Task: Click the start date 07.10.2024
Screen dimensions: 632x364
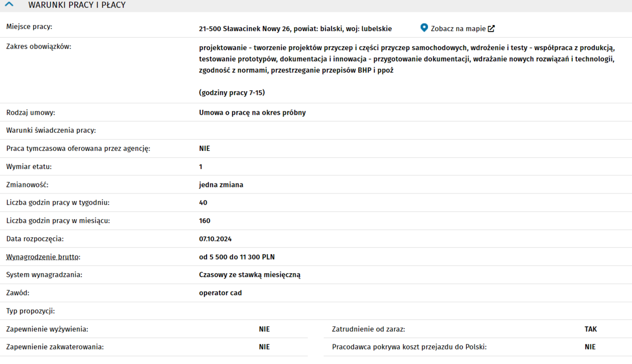Action: [215, 239]
